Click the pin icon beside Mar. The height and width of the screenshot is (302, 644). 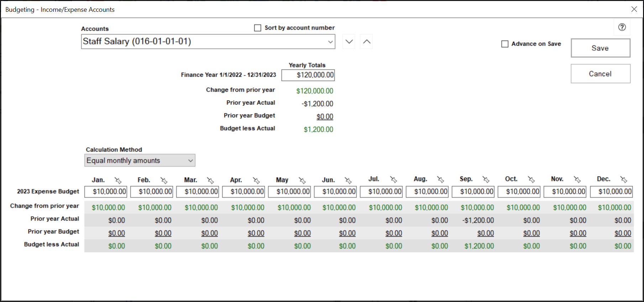coord(210,180)
